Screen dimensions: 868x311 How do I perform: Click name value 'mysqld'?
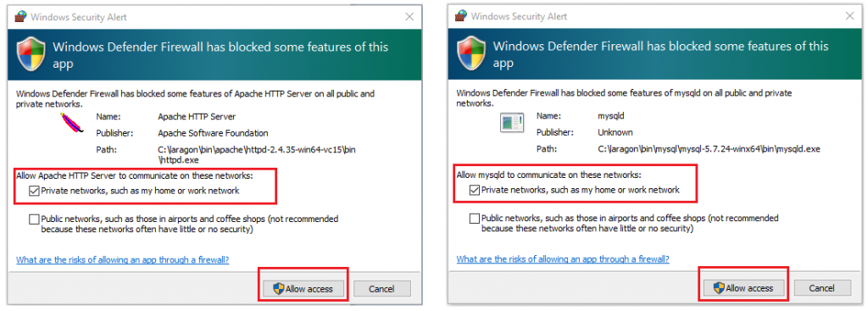pos(611,117)
